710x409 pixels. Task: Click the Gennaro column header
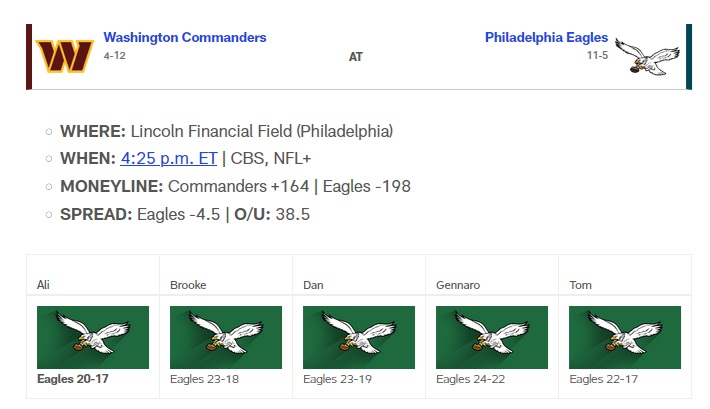click(x=458, y=285)
